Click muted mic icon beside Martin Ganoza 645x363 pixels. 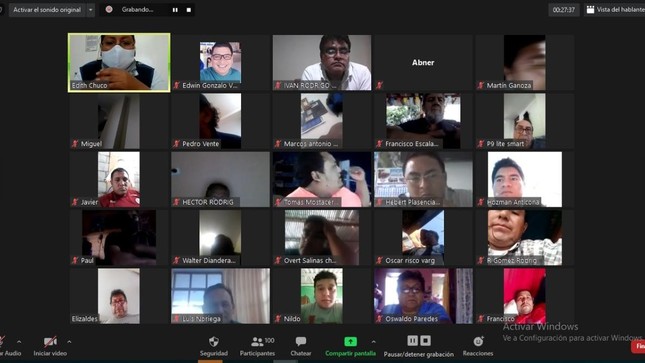click(x=481, y=85)
